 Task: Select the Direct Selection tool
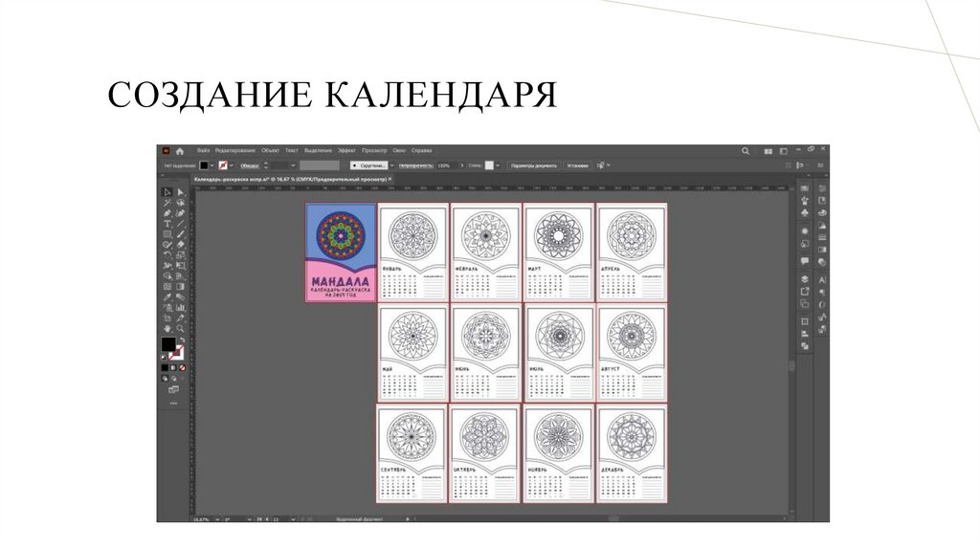pos(181,192)
